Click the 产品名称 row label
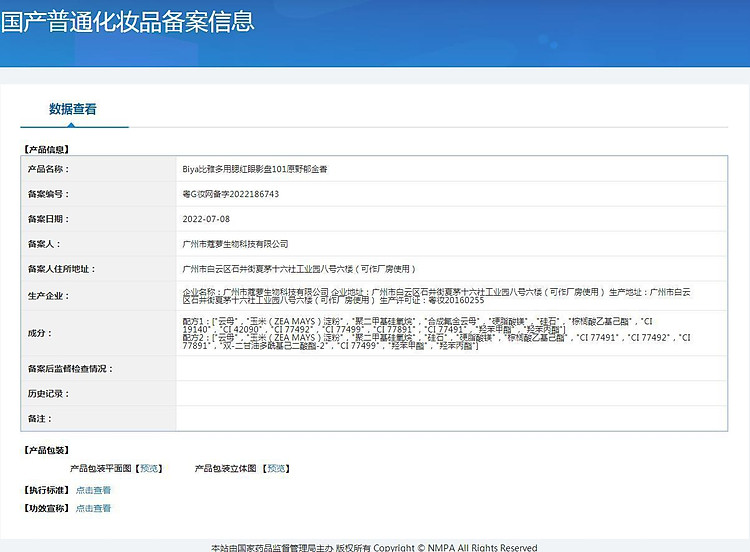Screen dimensions: 750x552 [48, 169]
